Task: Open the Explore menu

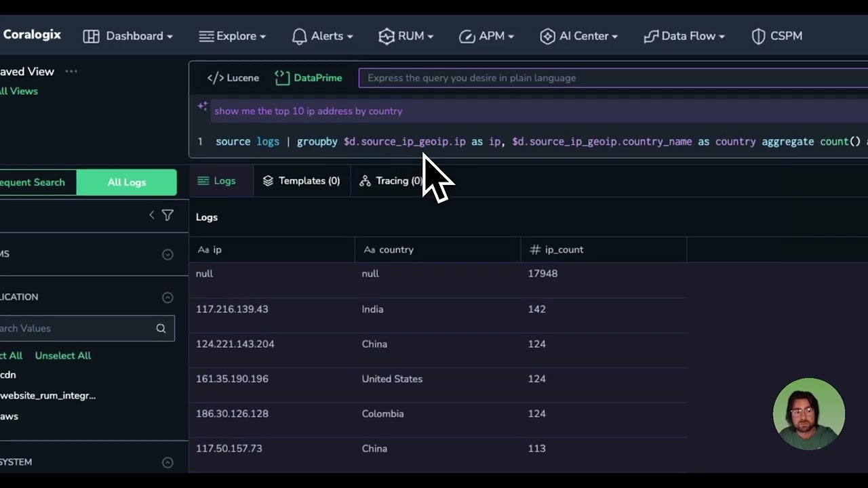Action: coord(232,36)
